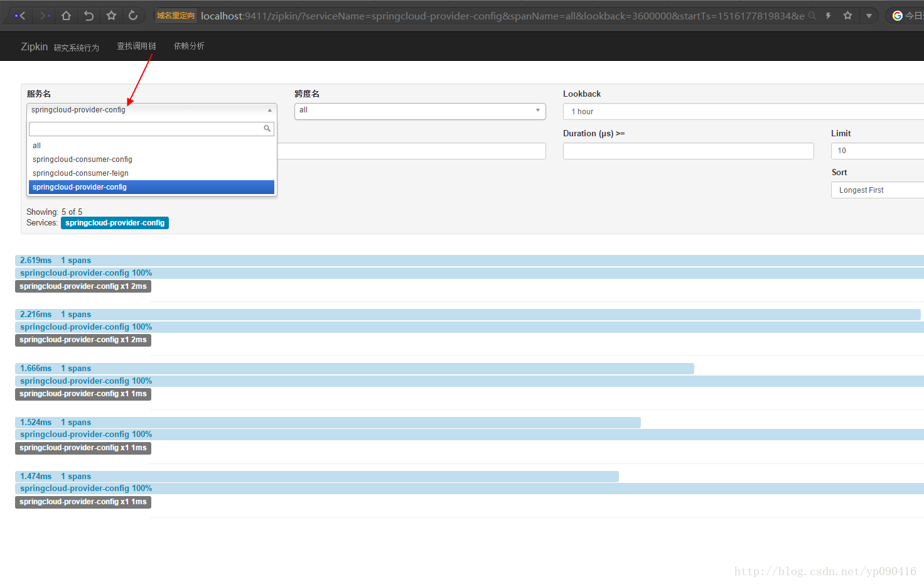Click the magnifier icon in service search box
This screenshot has width=924, height=584.
267,129
